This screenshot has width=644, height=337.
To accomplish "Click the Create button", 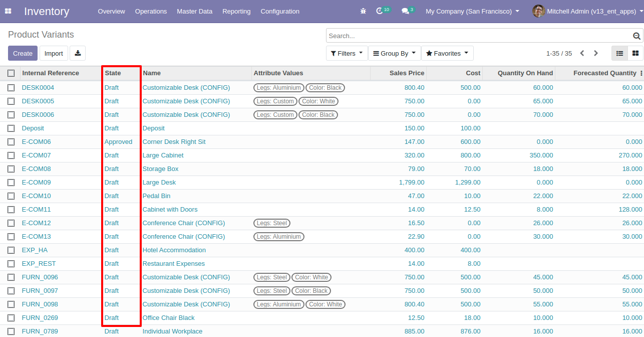I will [23, 53].
